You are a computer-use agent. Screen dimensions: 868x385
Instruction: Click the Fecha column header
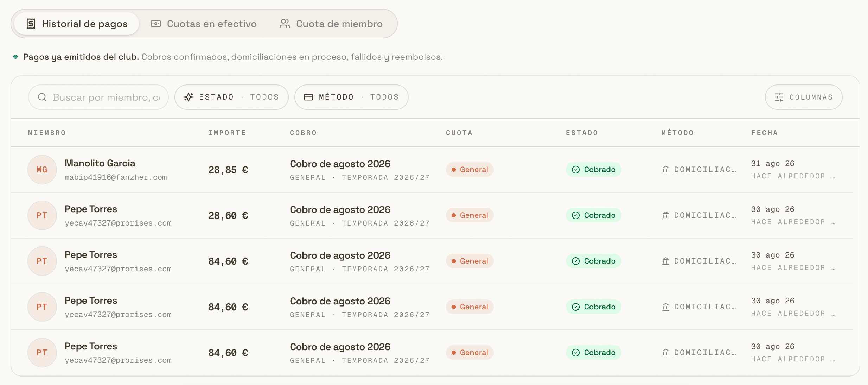pos(765,133)
